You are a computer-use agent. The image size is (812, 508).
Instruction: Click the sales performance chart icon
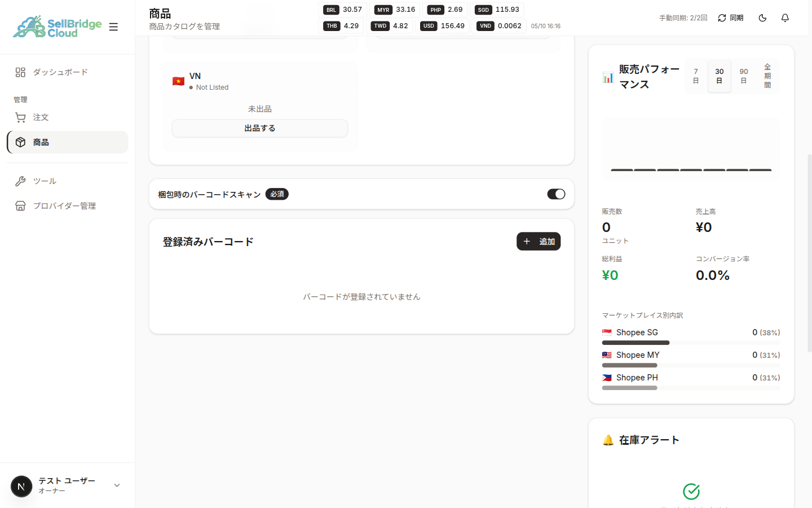point(608,77)
